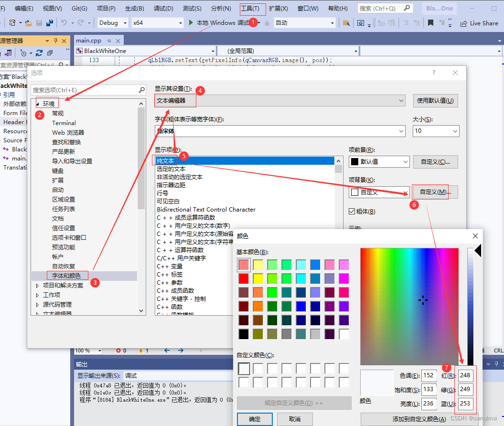Toggle the Bold (粗体) checkbox

click(x=352, y=211)
